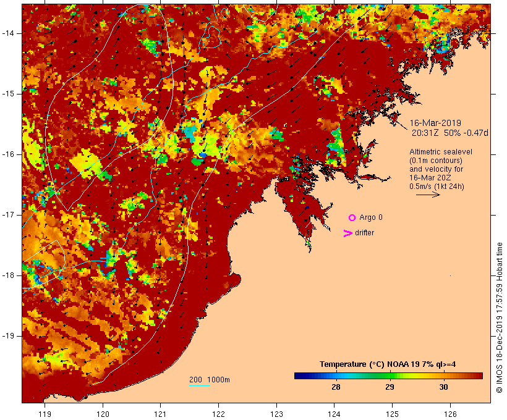Click the '(0.1m contours)' caption line
The image size is (507, 420).
pos(436,161)
